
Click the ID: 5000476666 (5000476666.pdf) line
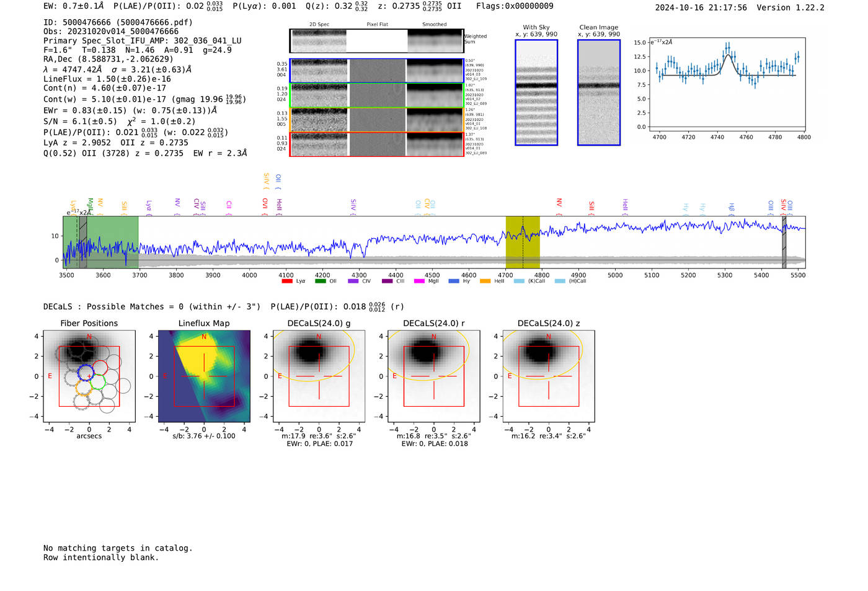118,22
